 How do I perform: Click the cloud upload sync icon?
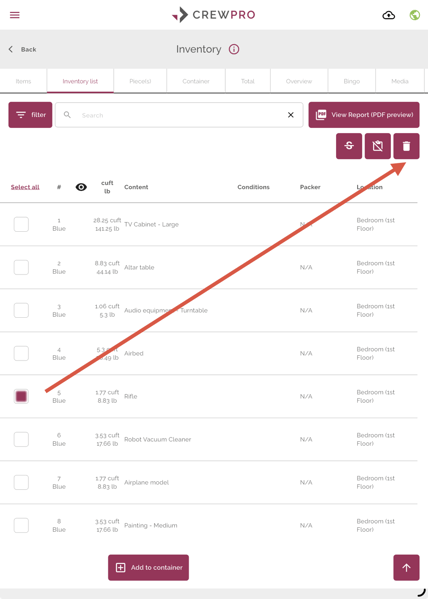[x=389, y=15]
